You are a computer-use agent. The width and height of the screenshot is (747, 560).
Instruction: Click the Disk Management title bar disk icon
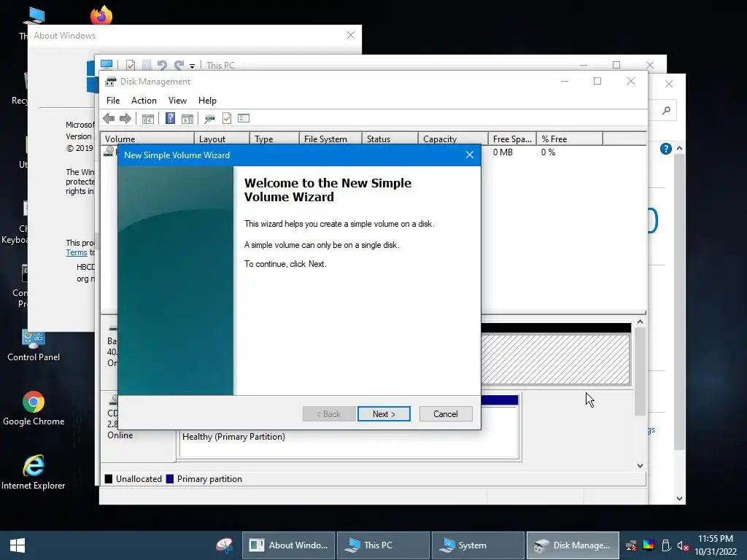[x=111, y=82]
